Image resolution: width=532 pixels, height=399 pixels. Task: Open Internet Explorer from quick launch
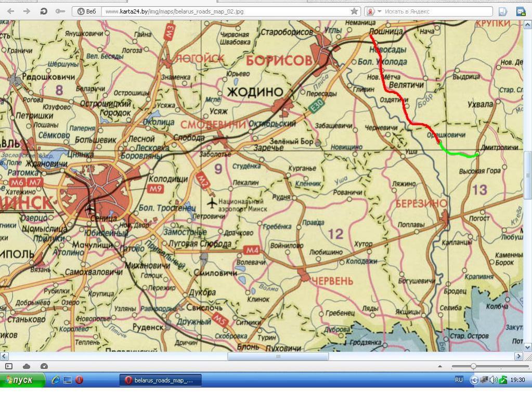coord(56,380)
